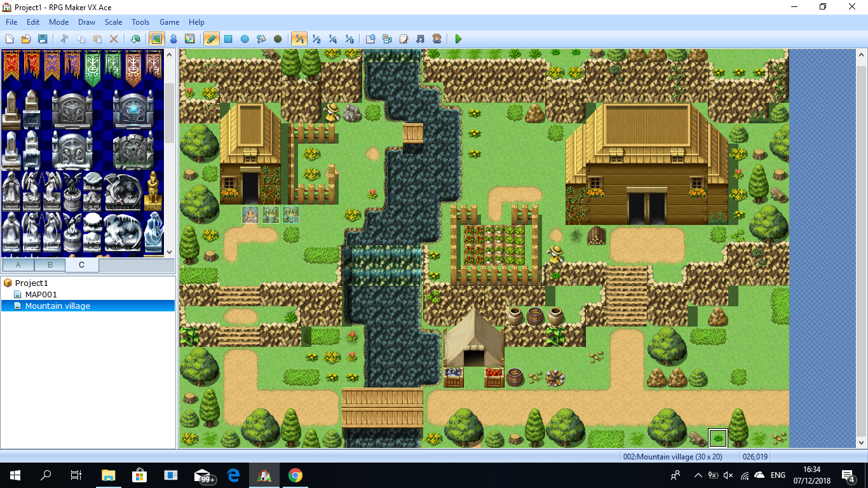This screenshot has width=868, height=488.
Task: Open the Game menu
Action: point(170,22)
